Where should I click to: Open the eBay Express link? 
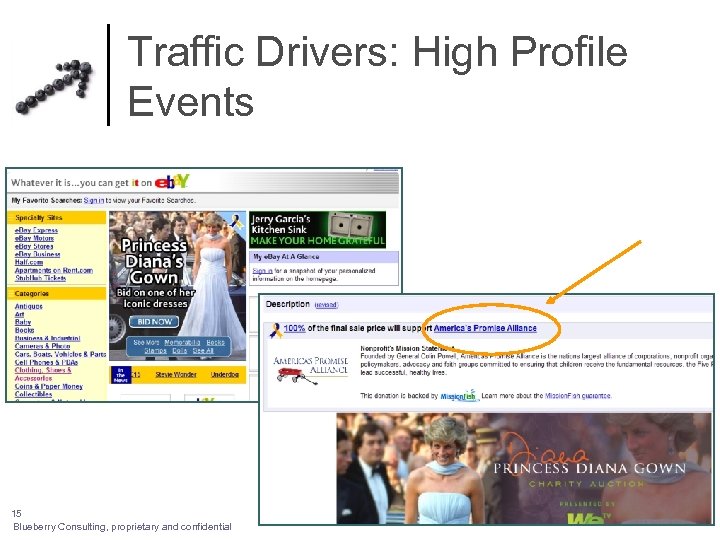coord(36,230)
